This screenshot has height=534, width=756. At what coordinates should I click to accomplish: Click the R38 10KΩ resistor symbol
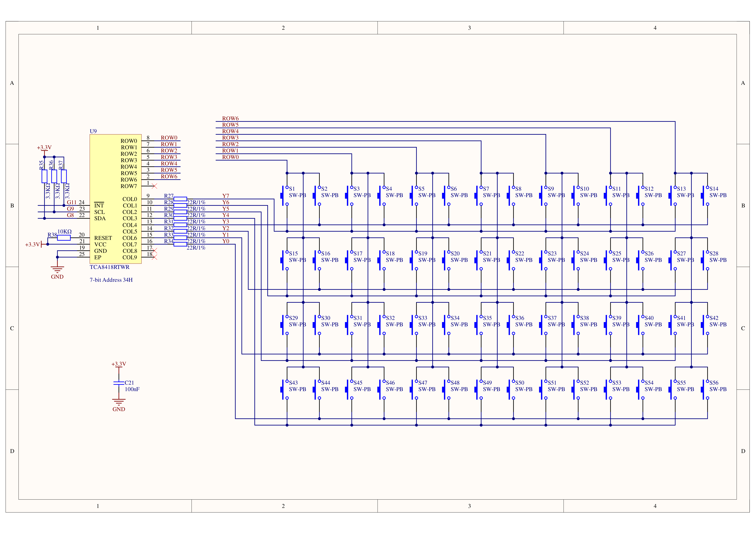[x=64, y=238]
